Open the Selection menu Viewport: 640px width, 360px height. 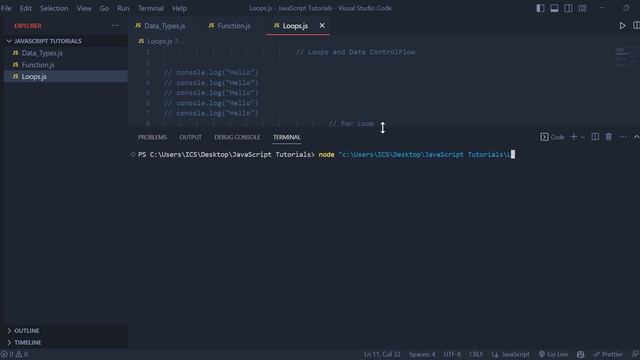(54, 8)
